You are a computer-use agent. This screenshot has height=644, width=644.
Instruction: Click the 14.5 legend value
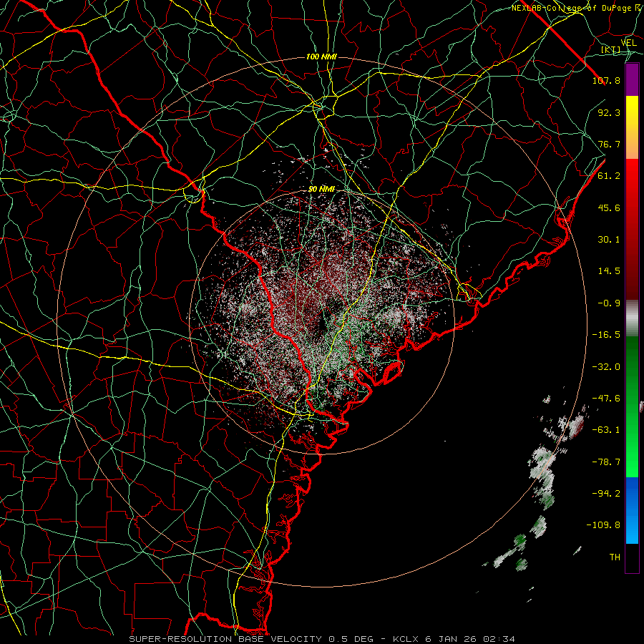[x=609, y=271]
